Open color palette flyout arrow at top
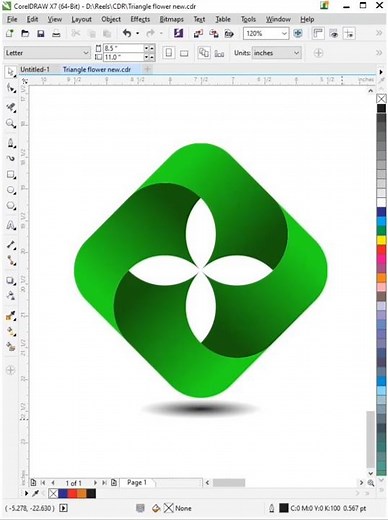This screenshot has height=520, width=388. point(381,72)
